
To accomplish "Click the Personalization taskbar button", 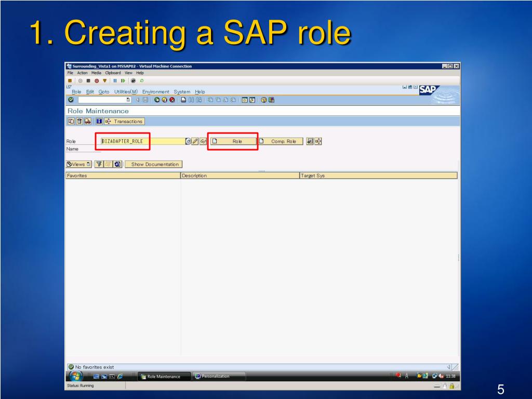I will tap(219, 376).
